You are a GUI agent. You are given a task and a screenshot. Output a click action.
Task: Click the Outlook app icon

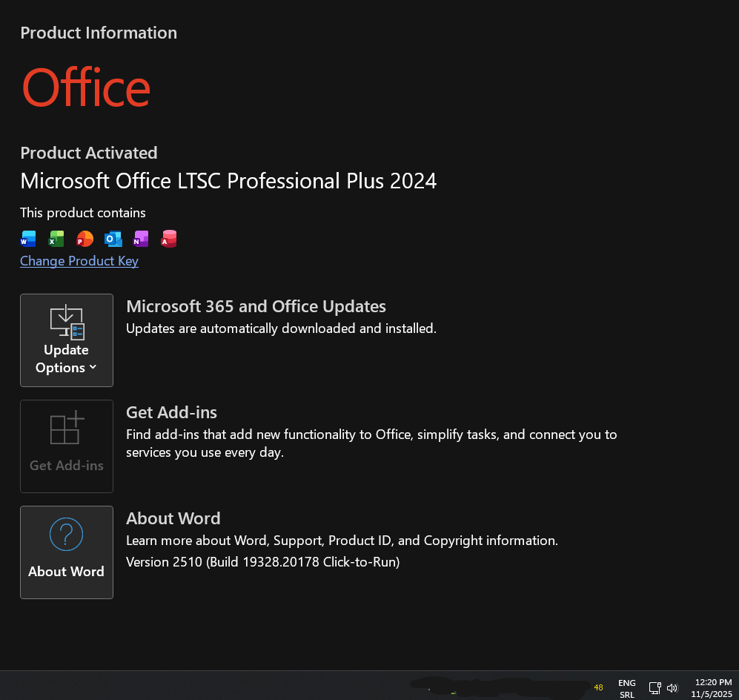[113, 239]
